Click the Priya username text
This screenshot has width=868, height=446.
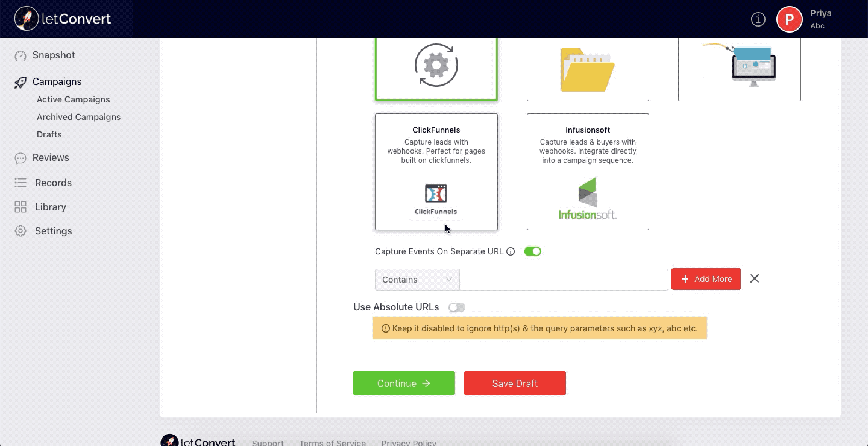[821, 13]
